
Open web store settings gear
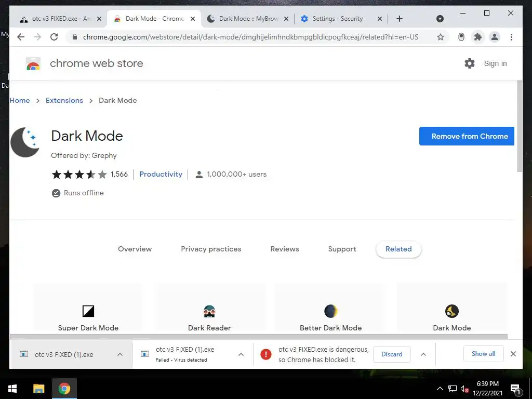point(469,63)
